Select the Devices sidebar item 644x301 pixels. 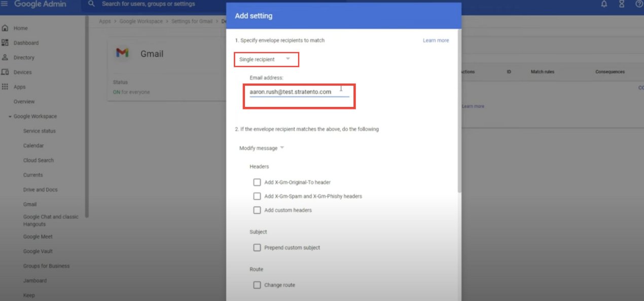pos(23,72)
